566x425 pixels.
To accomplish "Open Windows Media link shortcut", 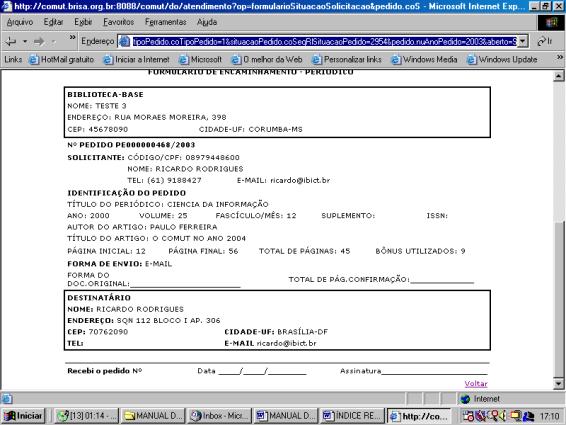I will click(x=424, y=60).
